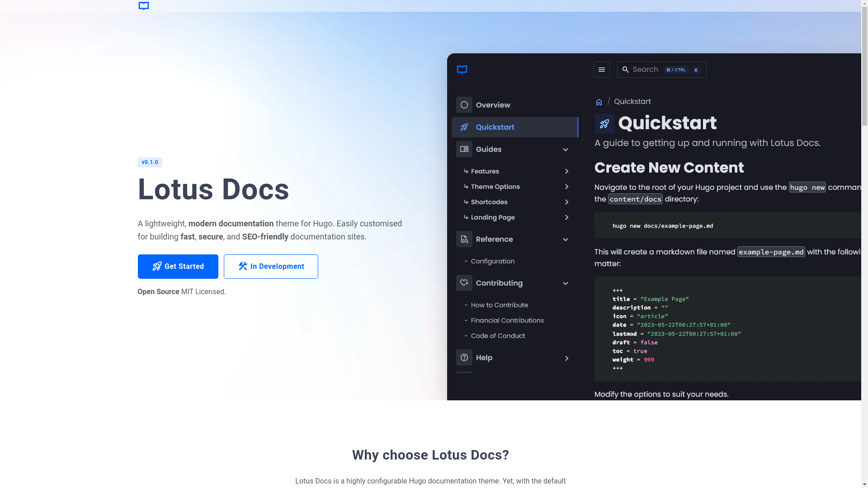This screenshot has width=868, height=488.
Task: Click into the Search field in the preview
Action: tap(661, 70)
